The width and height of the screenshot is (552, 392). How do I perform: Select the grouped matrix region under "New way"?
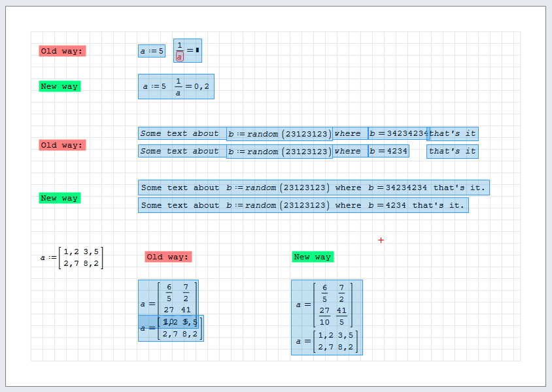[326, 318]
